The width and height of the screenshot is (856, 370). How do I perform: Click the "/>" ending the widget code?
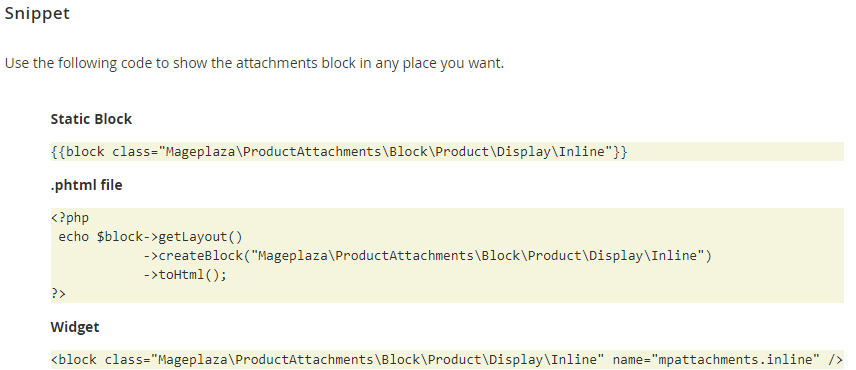point(835,360)
